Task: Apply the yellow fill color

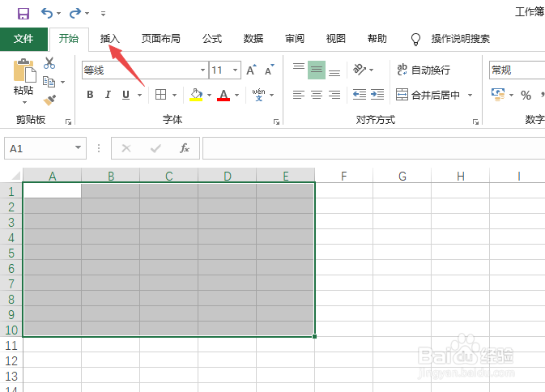Action: 196,95
